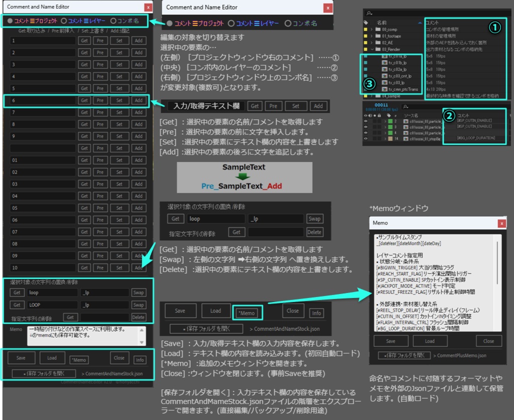Screen dimensions: 514x420
Task: Select コメント≡レイヤー radio in the enlarged header excerpt
Action: point(231,23)
